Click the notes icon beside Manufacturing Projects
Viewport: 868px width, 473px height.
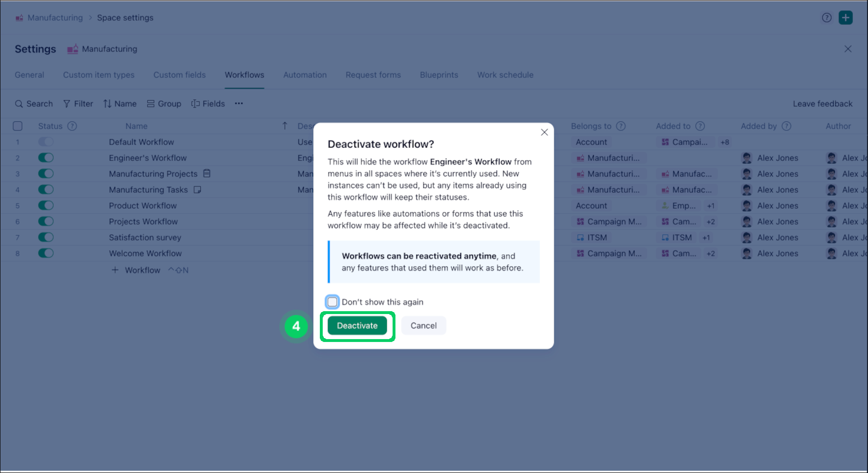coord(207,173)
